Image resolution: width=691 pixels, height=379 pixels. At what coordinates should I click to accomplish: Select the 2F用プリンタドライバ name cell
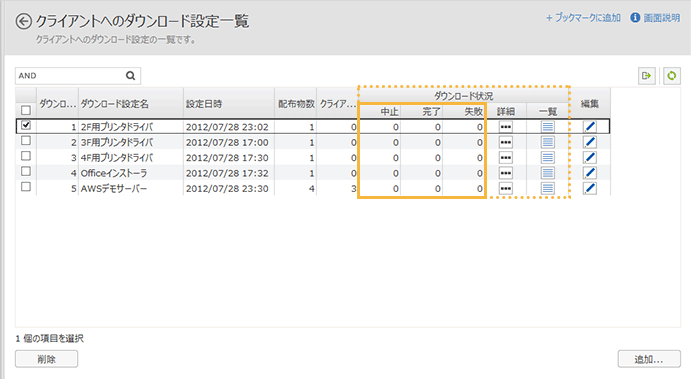tap(131, 127)
